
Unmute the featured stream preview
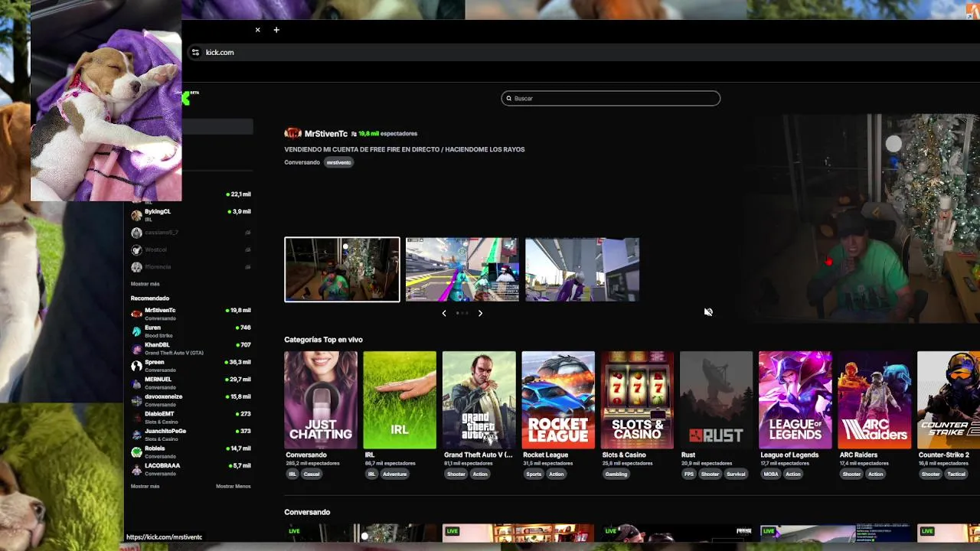point(708,311)
